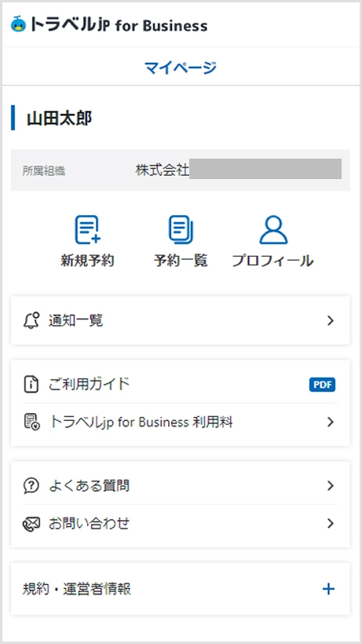Open トラベルjp for Business 利用料 item
Viewport: 362px width, 644px height.
[x=180, y=423]
